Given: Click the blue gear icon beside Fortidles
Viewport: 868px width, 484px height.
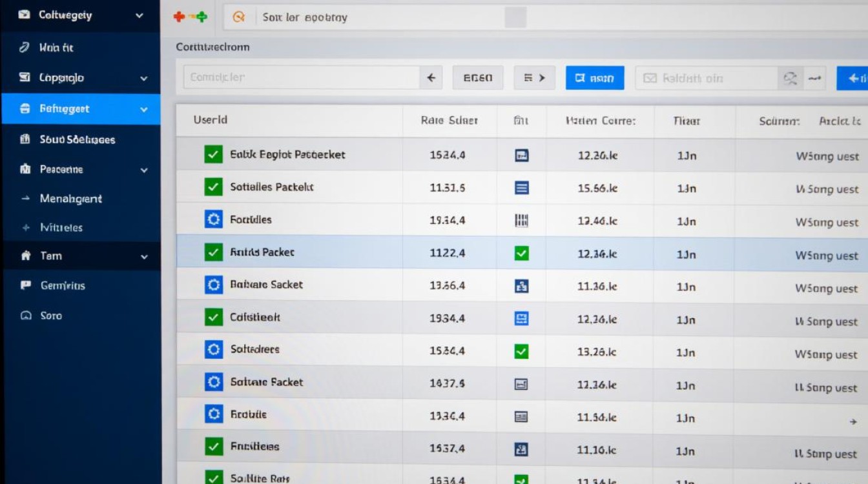Looking at the screenshot, I should click(213, 219).
